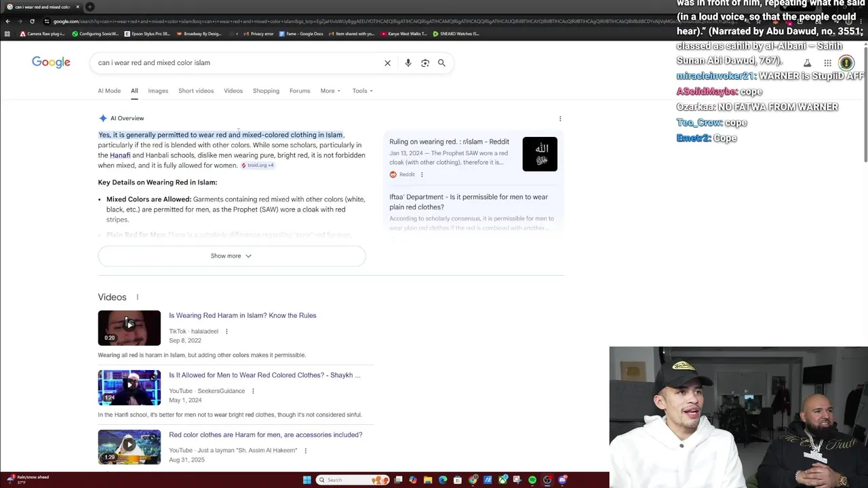Open AI Overview three-dot options
868x488 pixels.
click(x=560, y=119)
